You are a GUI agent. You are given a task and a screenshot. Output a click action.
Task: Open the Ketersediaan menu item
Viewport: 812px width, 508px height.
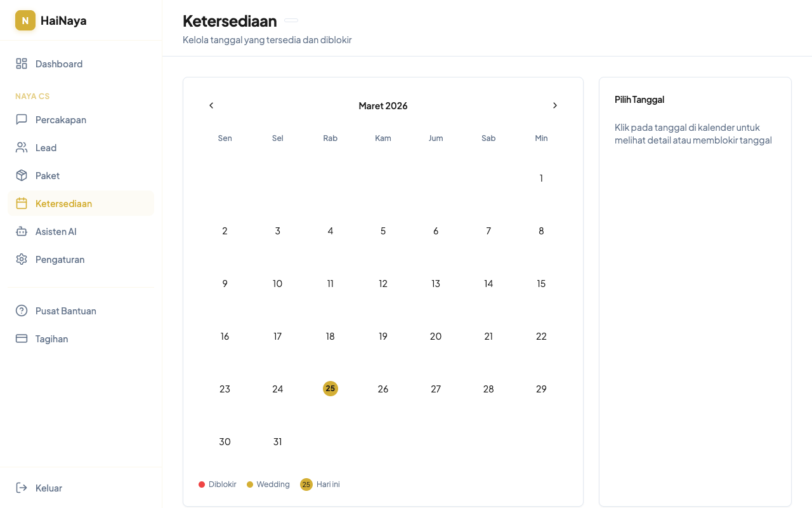pyautogui.click(x=63, y=203)
